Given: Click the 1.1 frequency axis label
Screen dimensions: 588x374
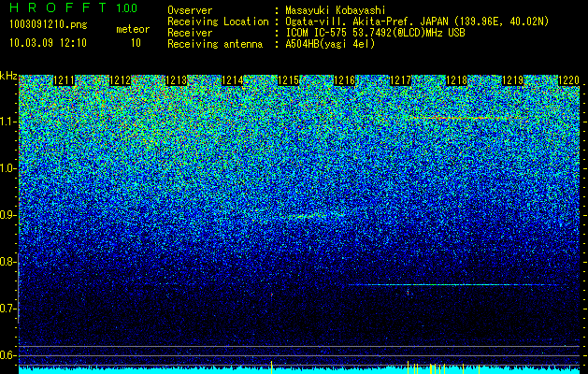Looking at the screenshot, I should [x=8, y=122].
